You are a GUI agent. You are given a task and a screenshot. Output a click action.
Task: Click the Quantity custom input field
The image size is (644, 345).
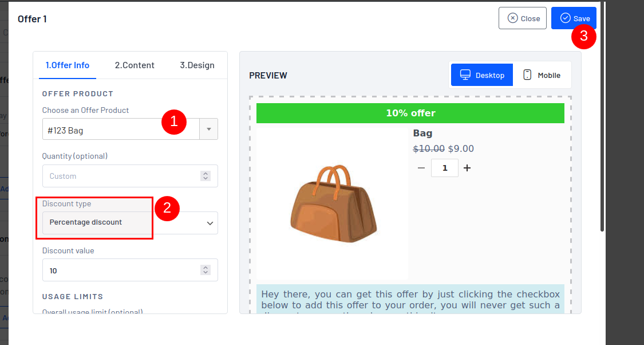pos(120,176)
